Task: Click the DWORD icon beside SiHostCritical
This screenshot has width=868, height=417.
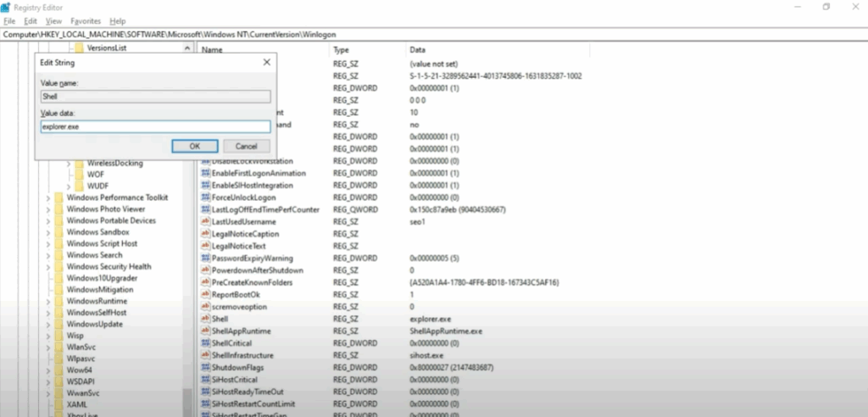Action: click(205, 380)
